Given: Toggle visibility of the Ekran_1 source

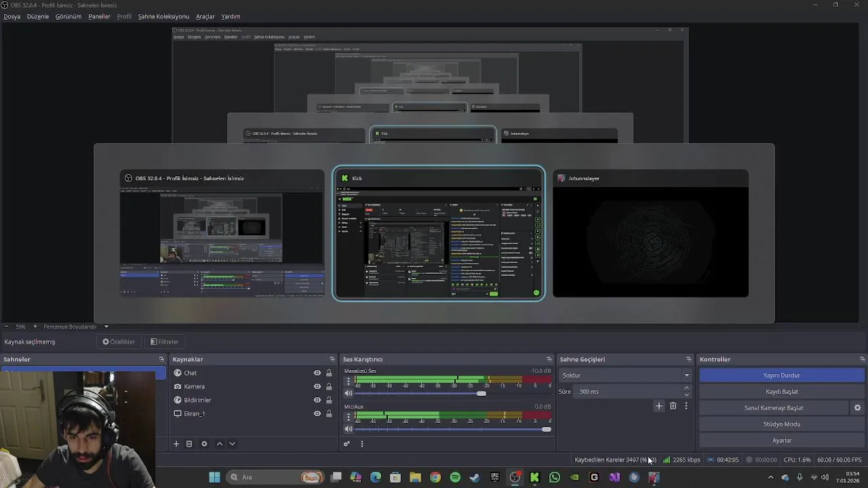Looking at the screenshot, I should tap(317, 413).
